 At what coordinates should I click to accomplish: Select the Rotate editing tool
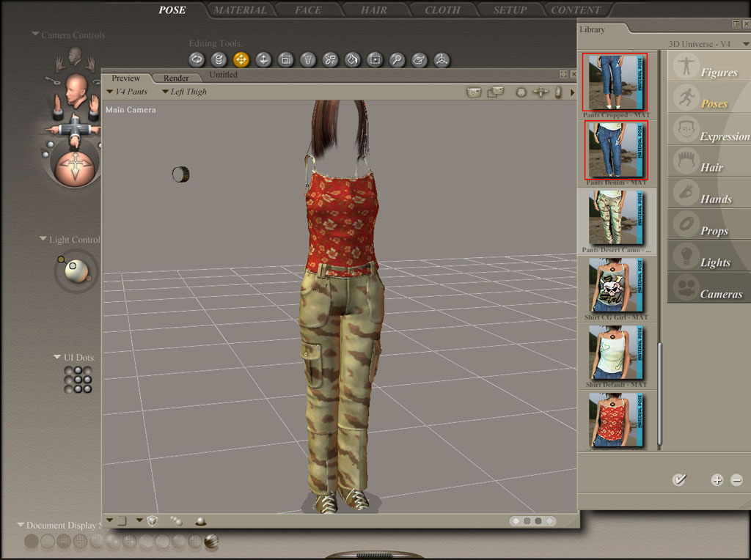[197, 59]
